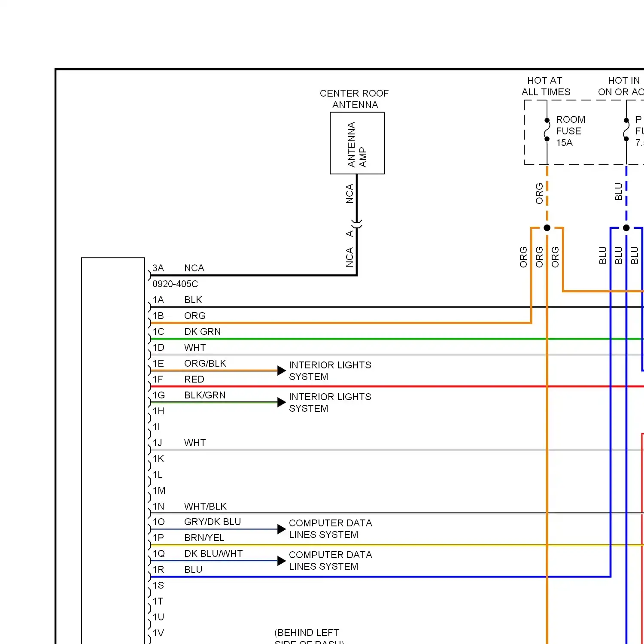
Task: Click the HOT AT ALL TIMES heading
Action: 546,86
